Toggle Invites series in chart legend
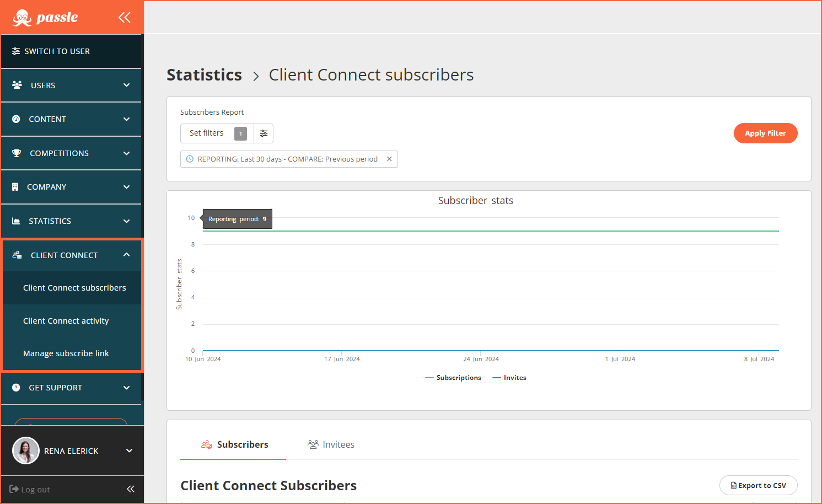The width and height of the screenshot is (822, 504). [x=509, y=378]
